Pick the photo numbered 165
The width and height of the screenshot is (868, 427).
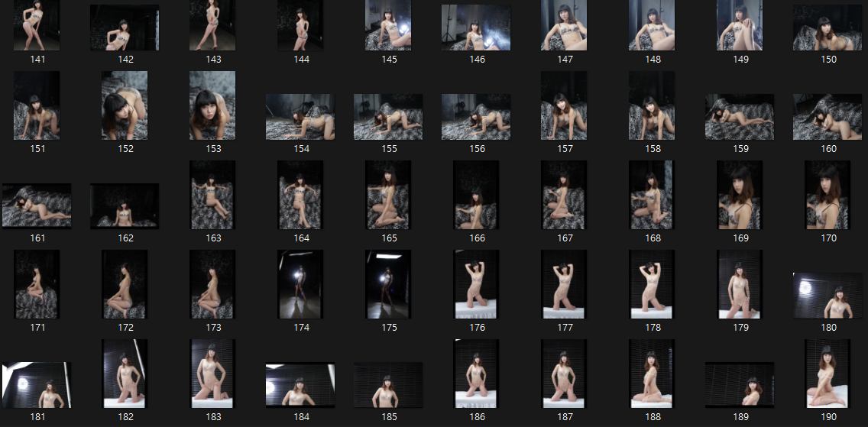388,195
